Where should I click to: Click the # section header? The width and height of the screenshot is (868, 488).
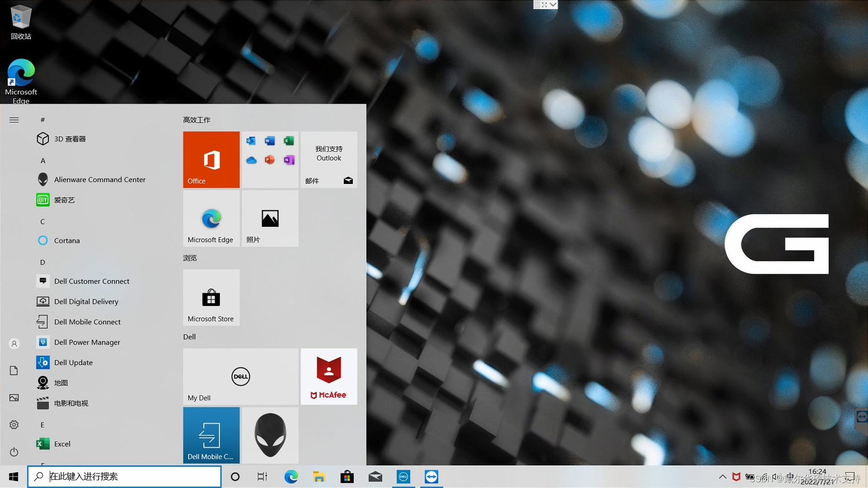43,120
